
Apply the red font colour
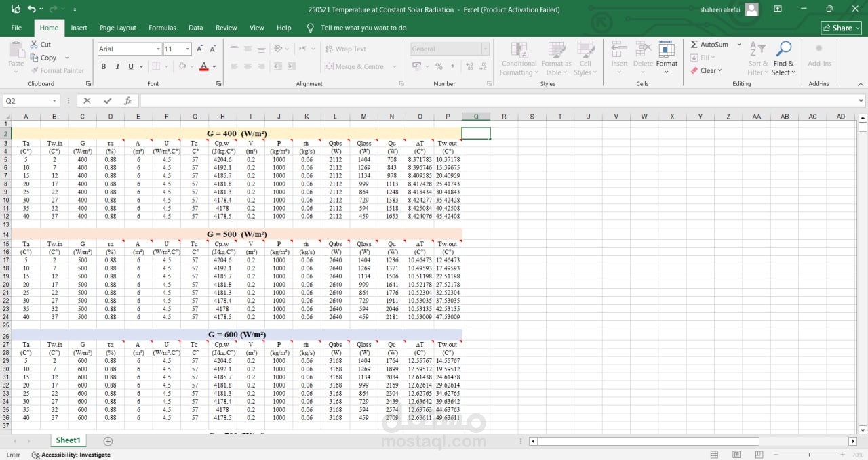[203, 66]
